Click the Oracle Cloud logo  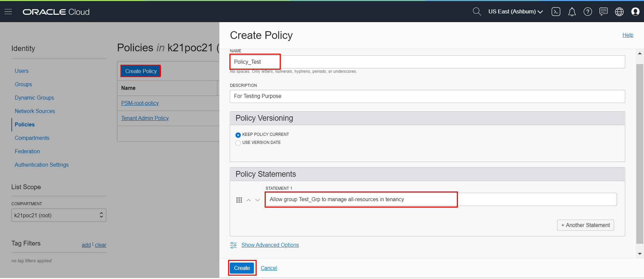[56, 12]
